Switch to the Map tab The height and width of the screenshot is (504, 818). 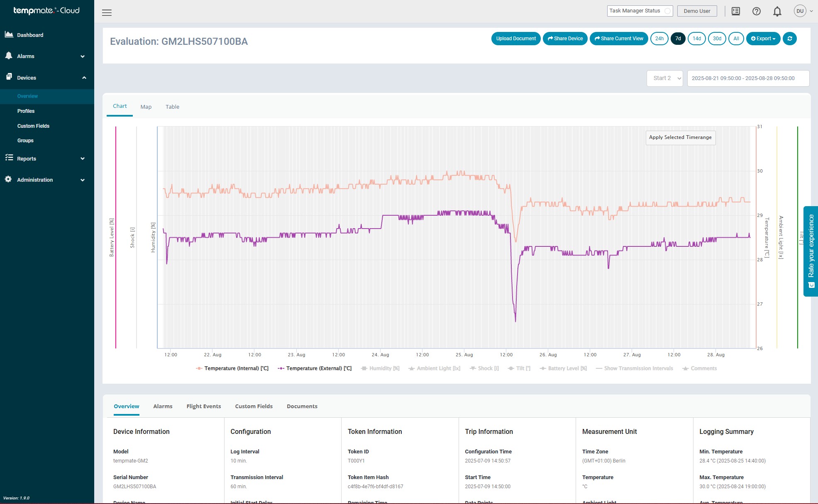(146, 107)
